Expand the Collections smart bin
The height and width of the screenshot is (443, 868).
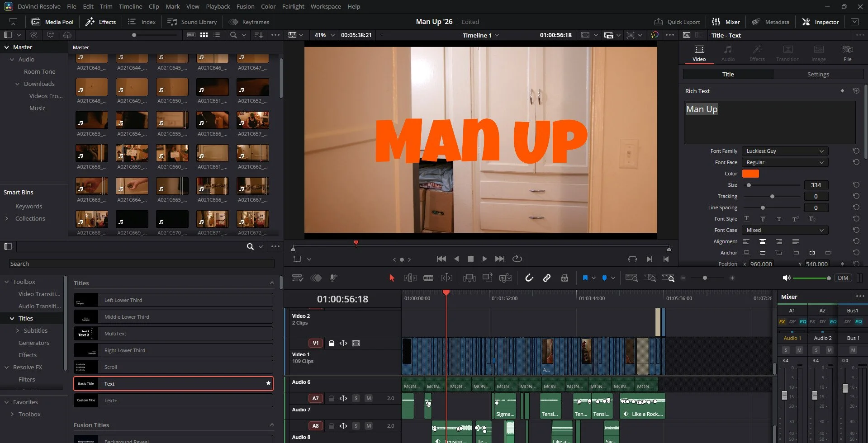pyautogui.click(x=7, y=218)
